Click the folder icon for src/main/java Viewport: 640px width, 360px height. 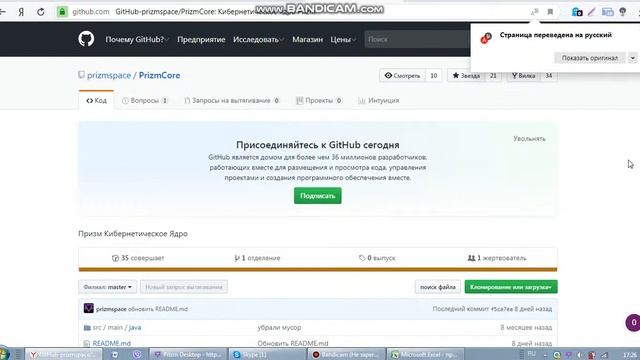pos(87,327)
